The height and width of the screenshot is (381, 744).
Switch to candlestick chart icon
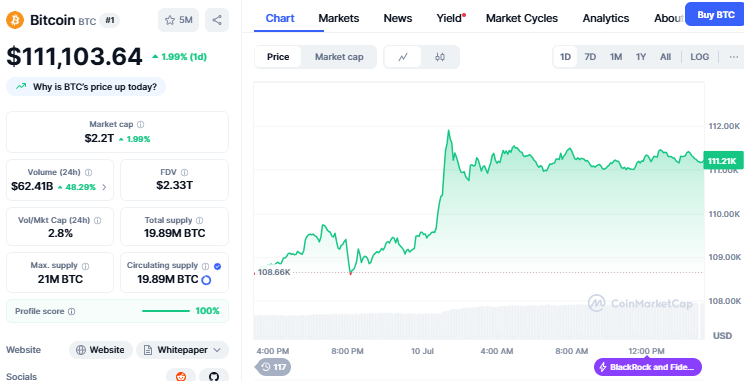tap(440, 57)
